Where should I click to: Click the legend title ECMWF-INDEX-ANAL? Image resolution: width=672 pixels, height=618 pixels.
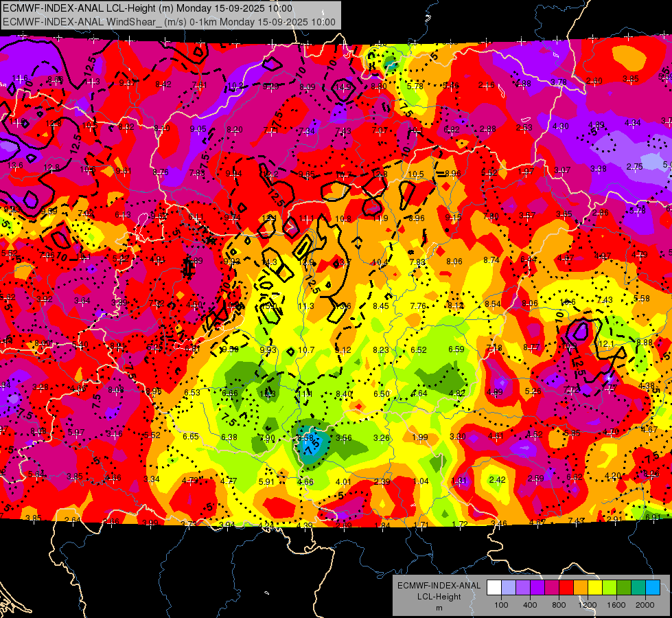coord(439,586)
